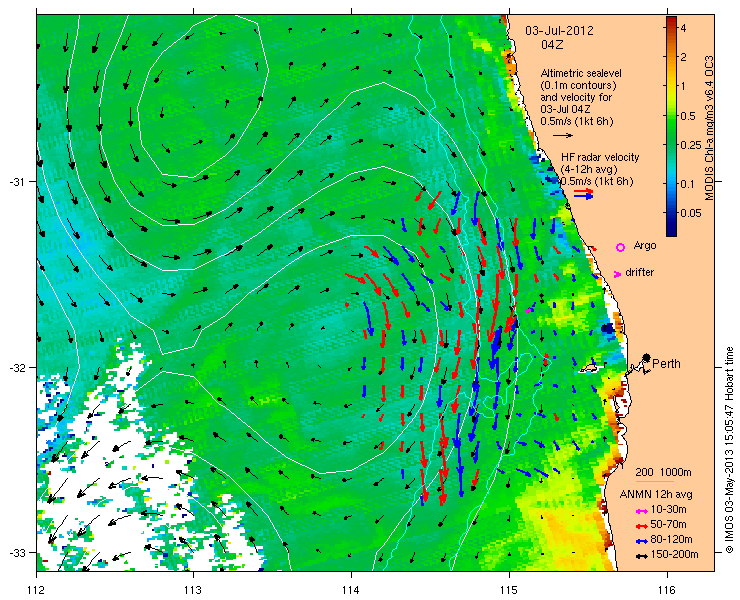Image resolution: width=740 pixels, height=600 pixels.
Task: Click colorbar tick label 0.1
Action: 689,184
